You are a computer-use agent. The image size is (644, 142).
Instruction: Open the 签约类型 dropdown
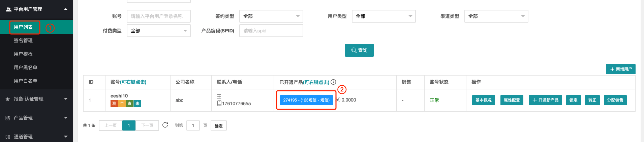click(271, 16)
